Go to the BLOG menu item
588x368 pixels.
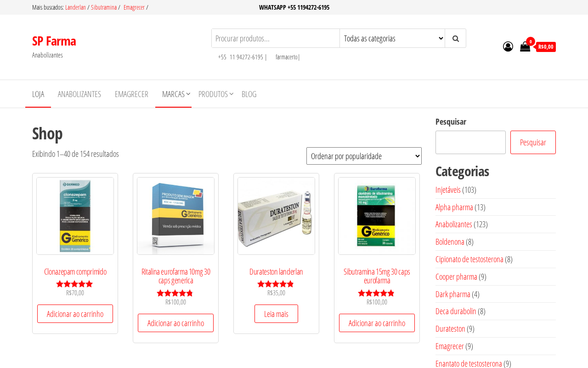pos(249,94)
